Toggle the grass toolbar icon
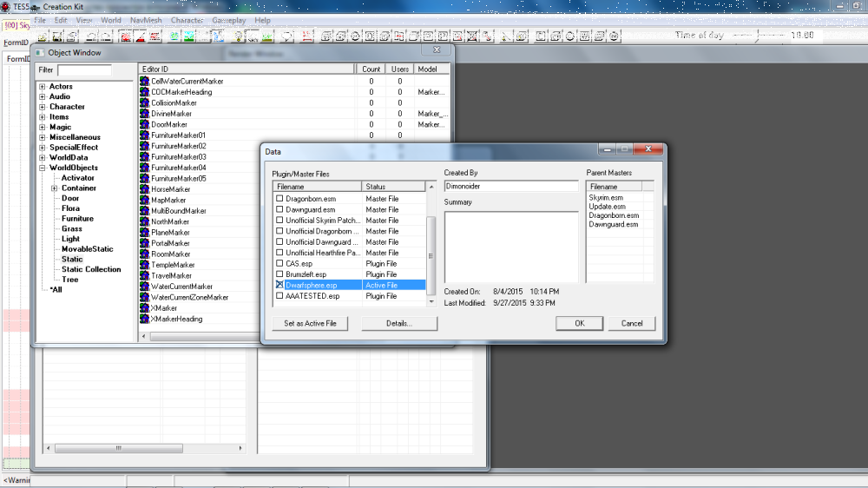 coord(268,36)
